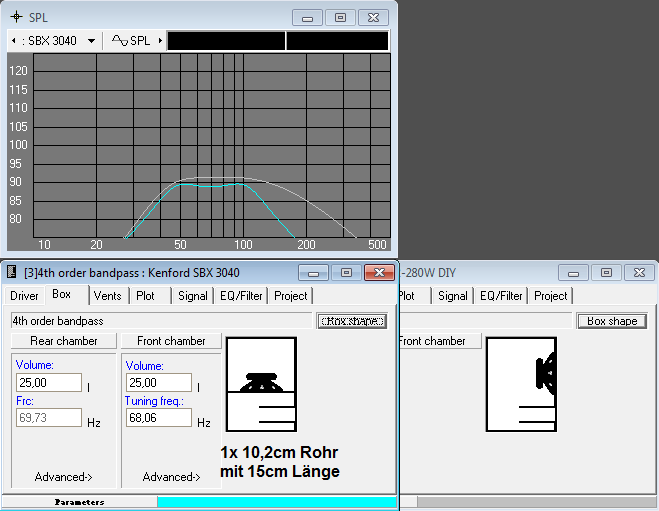Expand the SPL plot type arrow
Screen dimensions: 659x511
(160, 41)
